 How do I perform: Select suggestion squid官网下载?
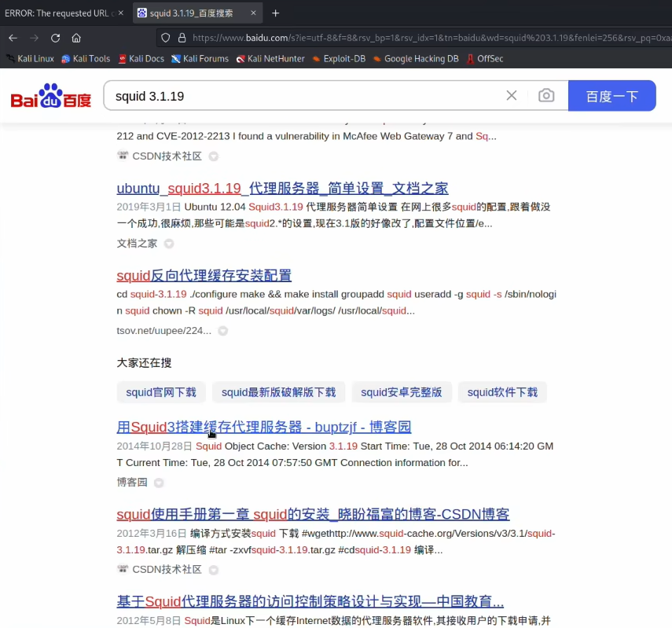[x=161, y=392]
